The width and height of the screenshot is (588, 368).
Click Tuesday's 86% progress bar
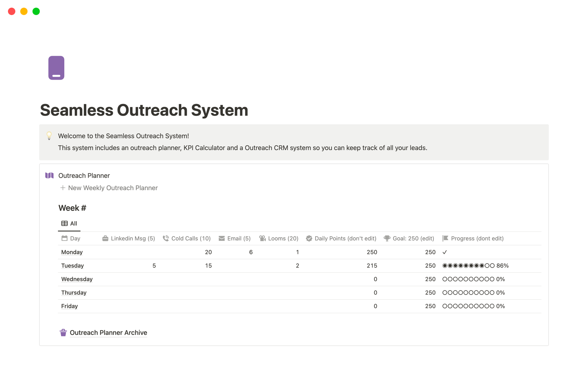point(475,266)
